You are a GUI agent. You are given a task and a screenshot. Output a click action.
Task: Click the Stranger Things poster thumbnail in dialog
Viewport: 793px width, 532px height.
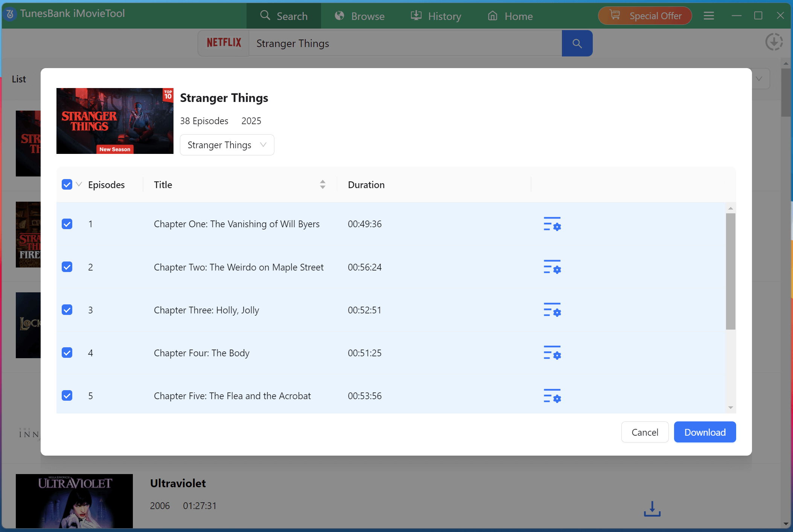point(115,121)
